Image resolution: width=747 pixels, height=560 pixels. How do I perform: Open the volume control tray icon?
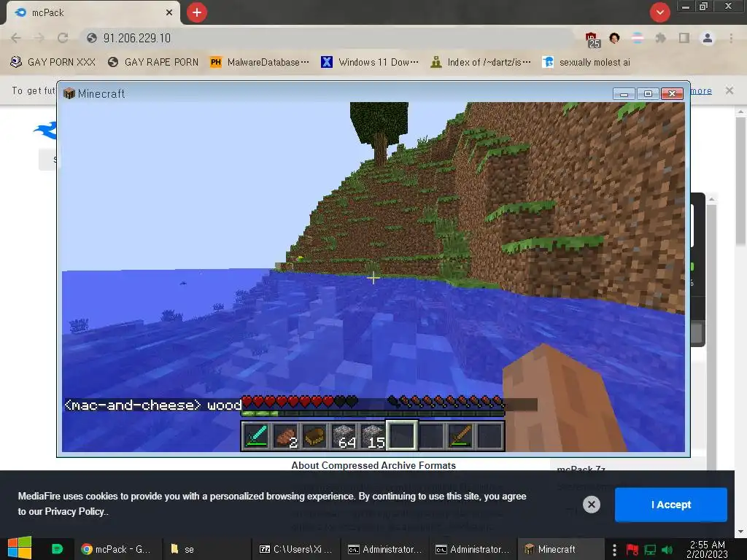pos(667,550)
